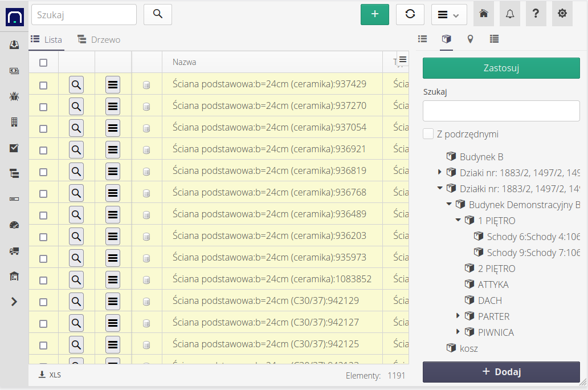Click the refresh button
Screen dimensions: 588x390
(x=410, y=15)
